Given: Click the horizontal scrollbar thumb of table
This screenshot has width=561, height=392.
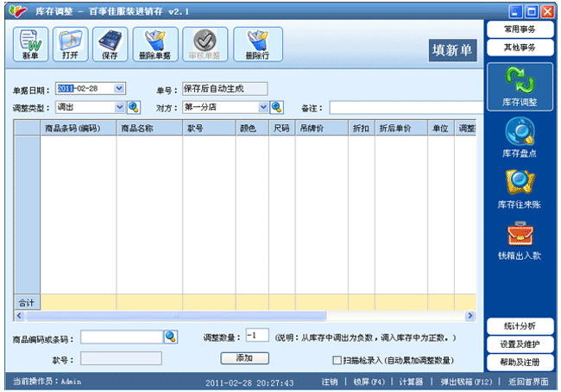Looking at the screenshot, I should coord(176,316).
